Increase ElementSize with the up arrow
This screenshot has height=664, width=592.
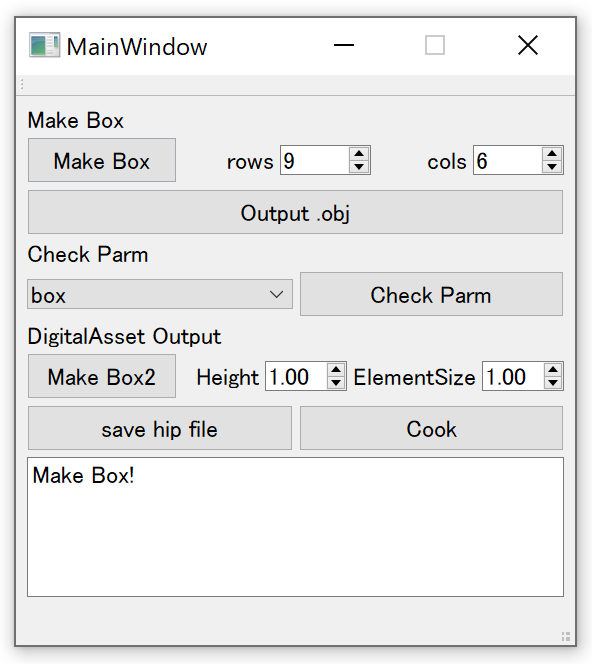click(553, 370)
